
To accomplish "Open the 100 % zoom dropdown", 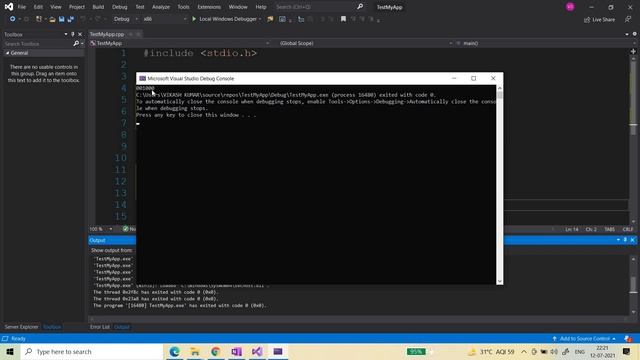I will [111, 229].
